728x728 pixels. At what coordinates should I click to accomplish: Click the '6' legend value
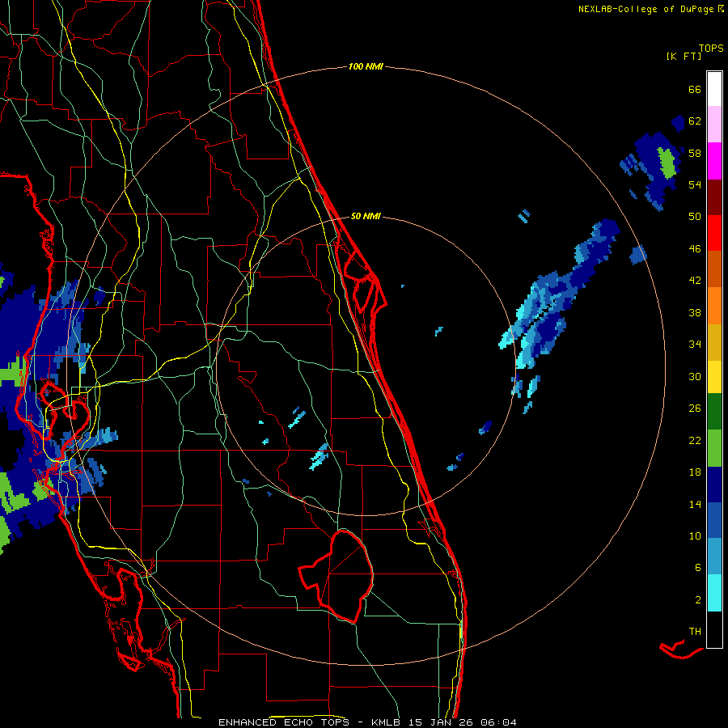[x=698, y=568]
